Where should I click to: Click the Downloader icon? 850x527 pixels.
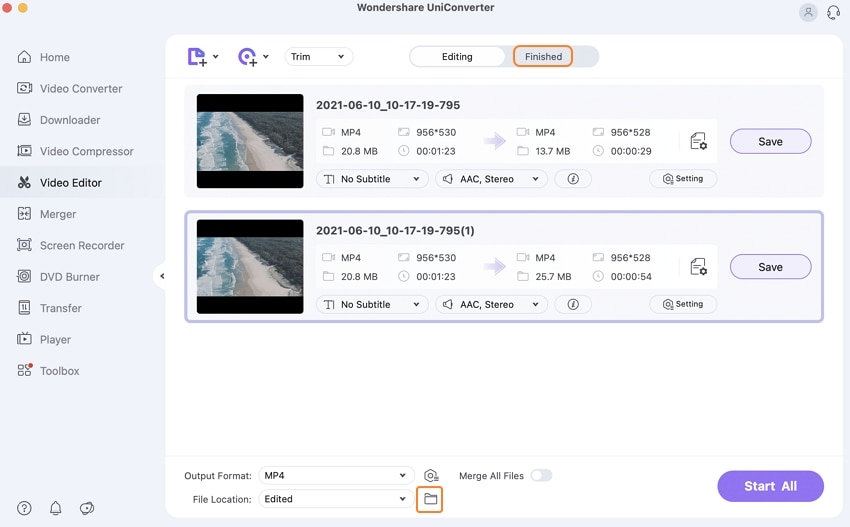tap(24, 119)
